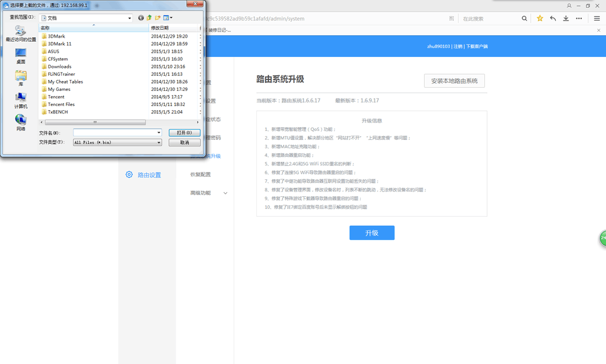Go up one folder level in dialog
The height and width of the screenshot is (364, 606).
[x=149, y=18]
